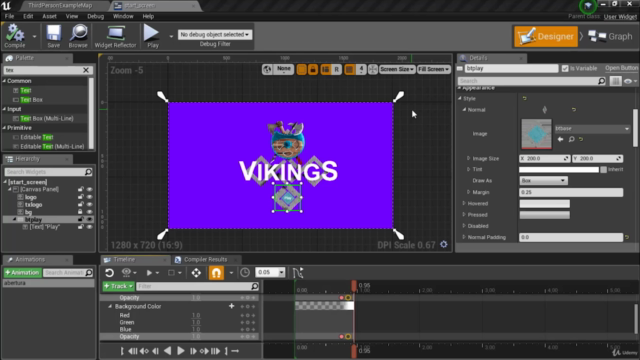Click the Hovered style preview bar
Image resolution: width=640 pixels, height=360 pixels.
544,203
